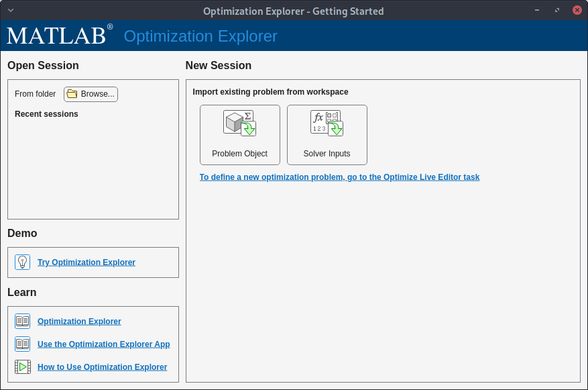Click the book icon next to Use the Optimization Explorer App
This screenshot has height=390, width=588.
point(22,344)
